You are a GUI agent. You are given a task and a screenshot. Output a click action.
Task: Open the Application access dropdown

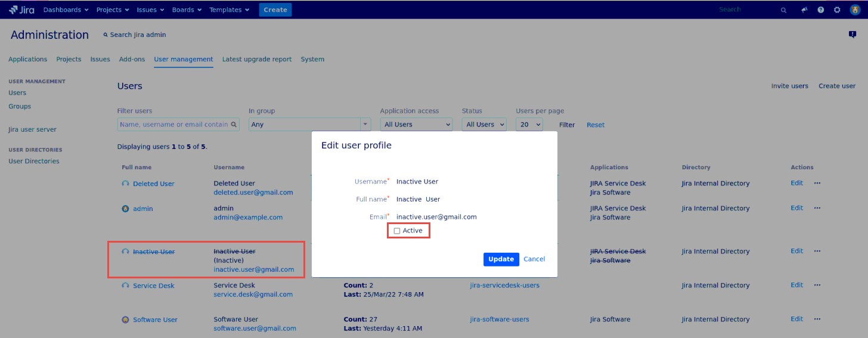[416, 125]
